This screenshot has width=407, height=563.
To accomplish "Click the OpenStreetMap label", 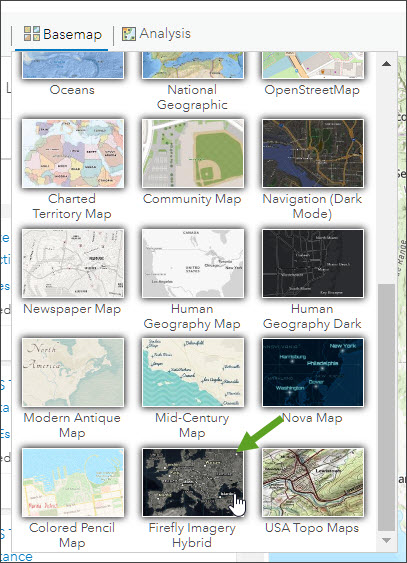I will point(312,90).
